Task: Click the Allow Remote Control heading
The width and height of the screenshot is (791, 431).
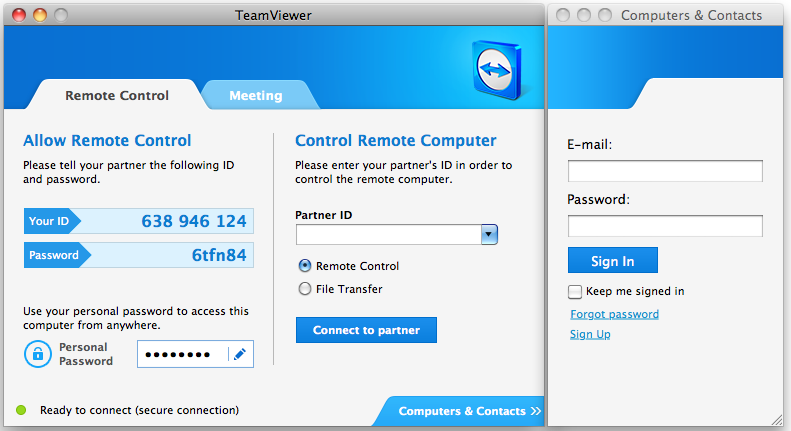Action: [x=107, y=140]
